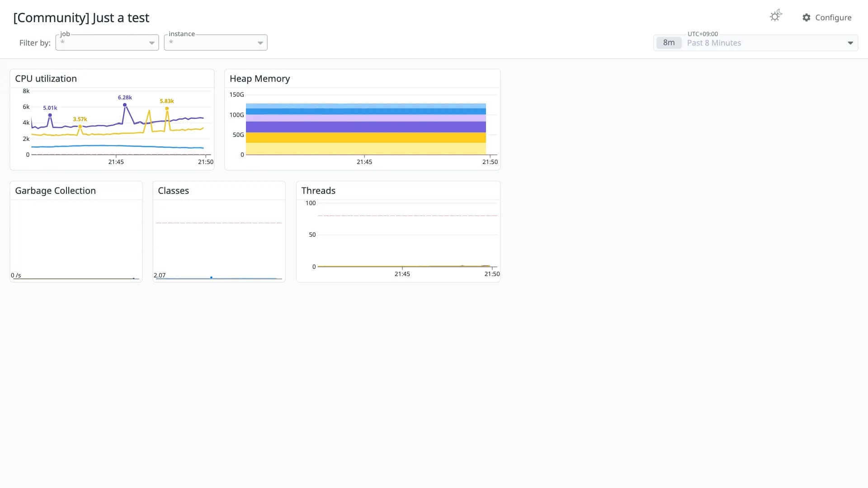Click the Past 8 Minutes time field
This screenshot has width=868, height=488.
pyautogui.click(x=755, y=43)
